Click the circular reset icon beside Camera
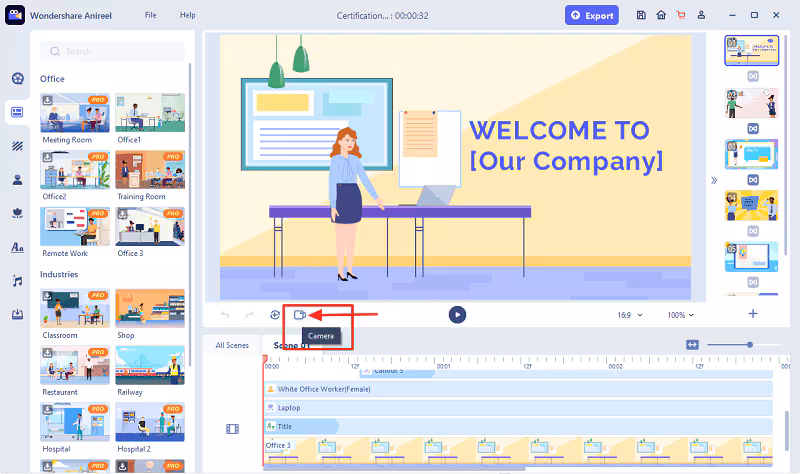 pos(275,315)
